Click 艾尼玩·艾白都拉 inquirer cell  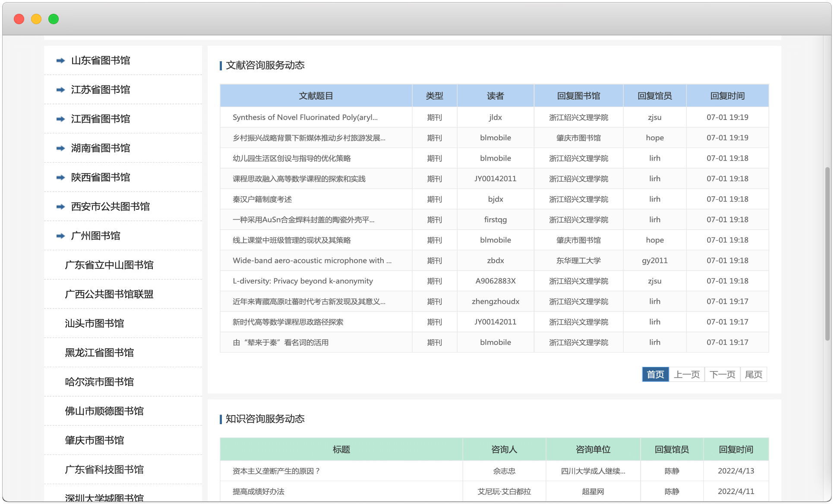coord(504,491)
